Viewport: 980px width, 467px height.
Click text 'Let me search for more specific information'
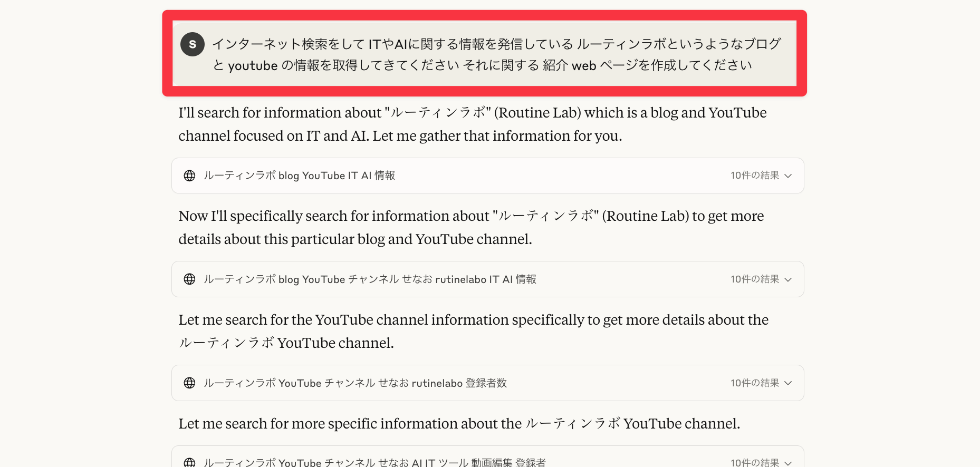pyautogui.click(x=459, y=424)
